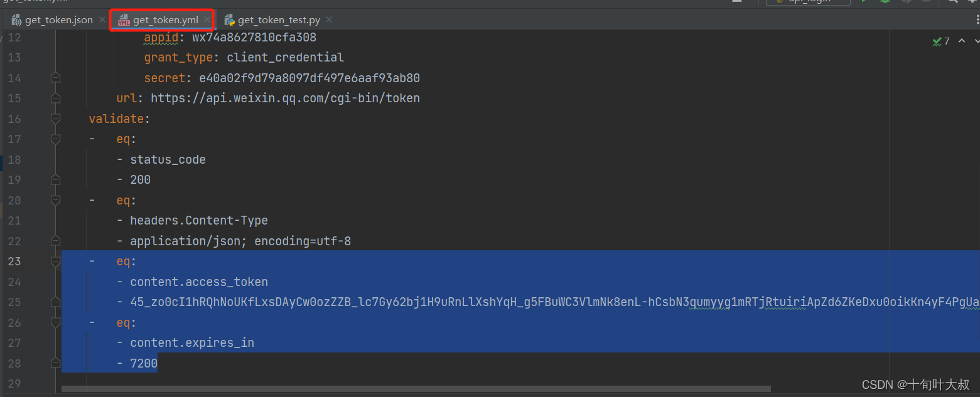980x397 pixels.
Task: Open the run configuration dropdown
Action: (x=809, y=2)
